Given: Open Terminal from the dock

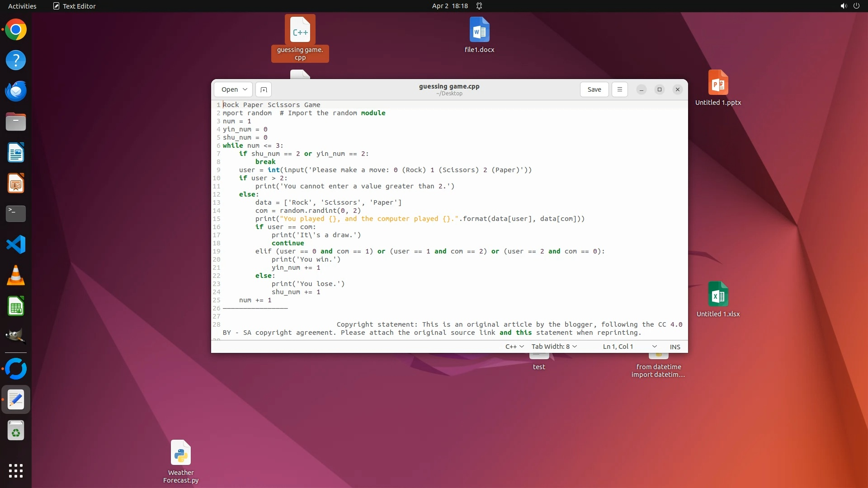Looking at the screenshot, I should (x=16, y=214).
